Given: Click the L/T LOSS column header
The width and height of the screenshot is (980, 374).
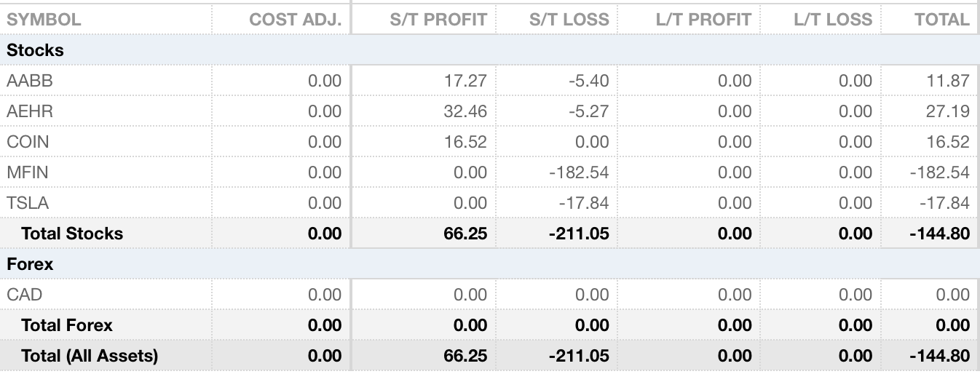Looking at the screenshot, I should pos(833,20).
